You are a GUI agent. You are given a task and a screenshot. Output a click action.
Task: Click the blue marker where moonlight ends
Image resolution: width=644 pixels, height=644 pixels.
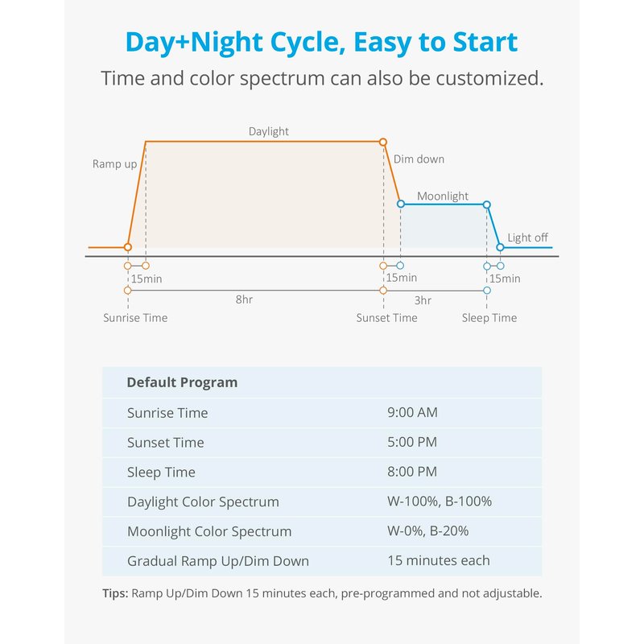(486, 204)
